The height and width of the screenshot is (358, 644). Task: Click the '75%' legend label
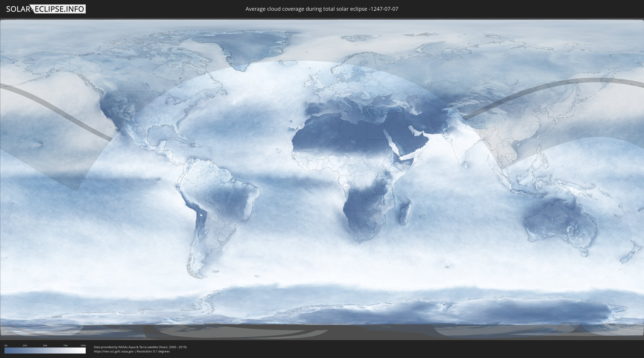(x=65, y=345)
